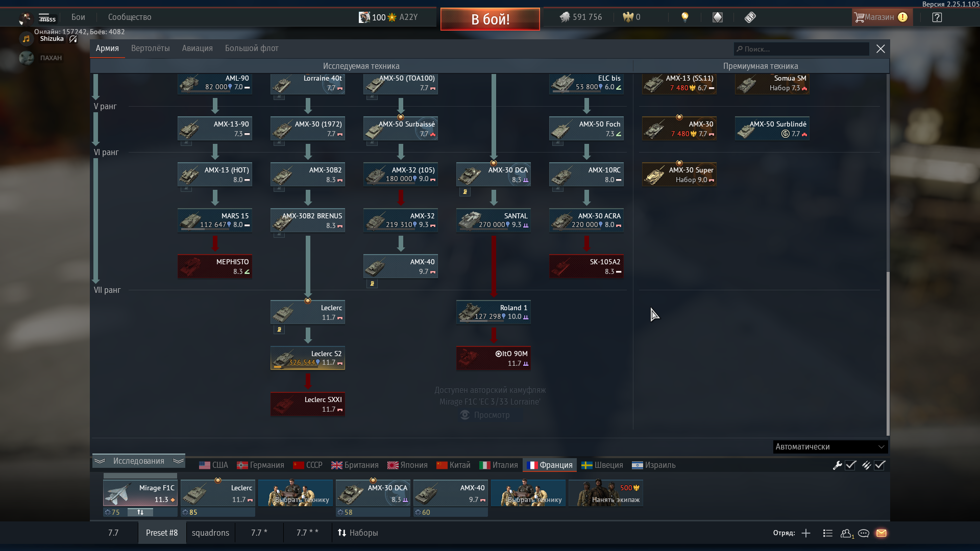
Task: Click the Golden Eagles currency icon
Action: click(x=628, y=17)
